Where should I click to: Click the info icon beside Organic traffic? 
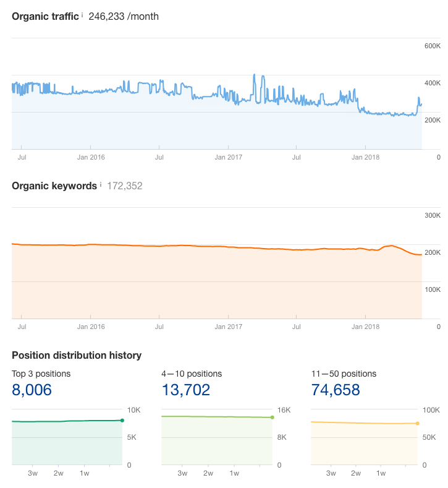tap(82, 15)
